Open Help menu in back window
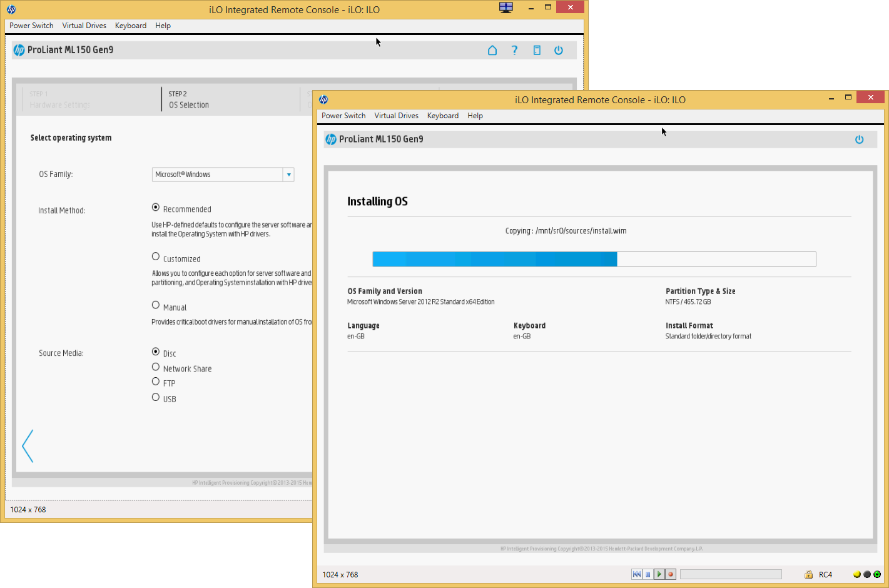The height and width of the screenshot is (588, 889). tap(163, 26)
